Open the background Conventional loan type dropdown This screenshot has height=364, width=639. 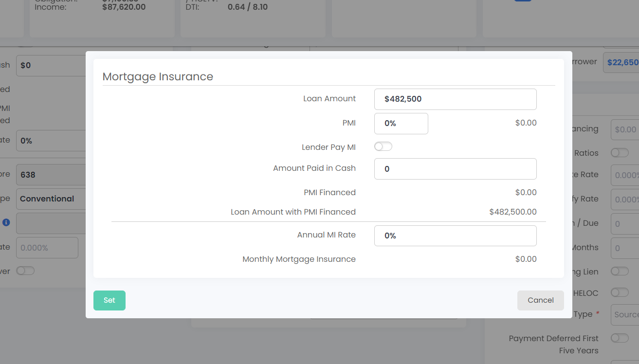click(51, 199)
